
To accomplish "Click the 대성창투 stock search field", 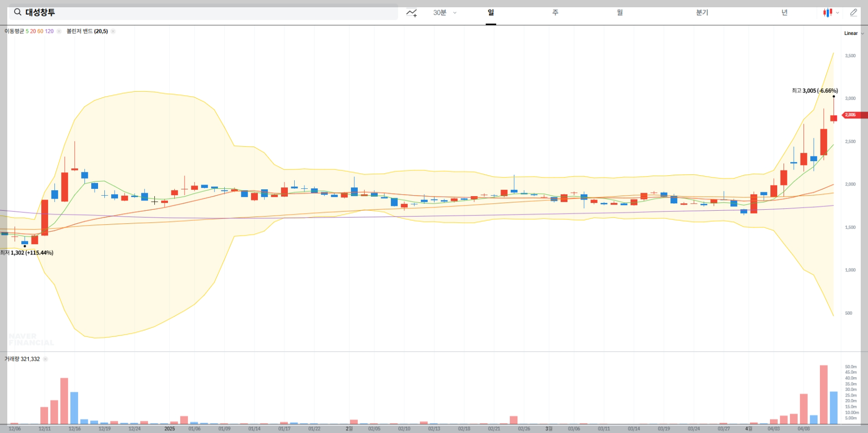I will pyautogui.click(x=203, y=13).
